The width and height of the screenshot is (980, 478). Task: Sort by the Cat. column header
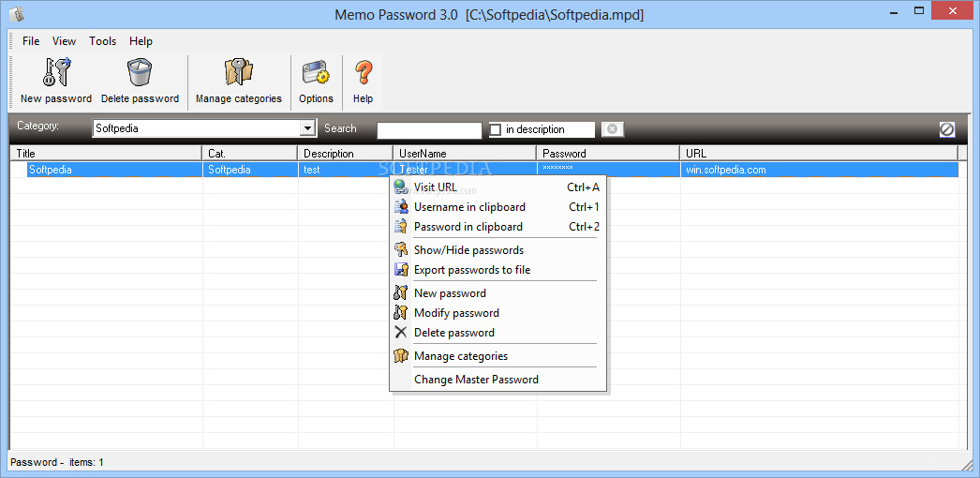coord(249,153)
